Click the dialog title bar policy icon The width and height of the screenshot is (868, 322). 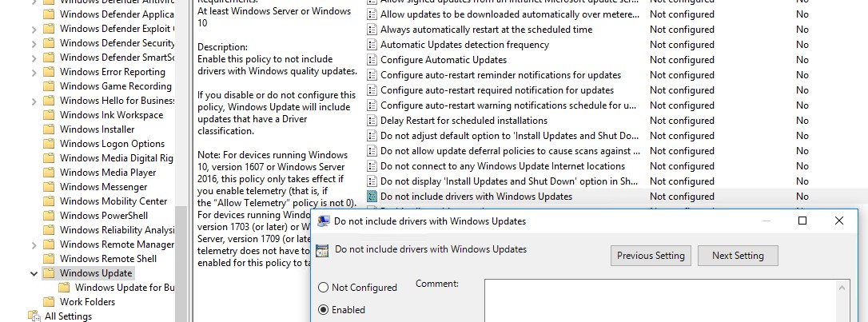(324, 221)
